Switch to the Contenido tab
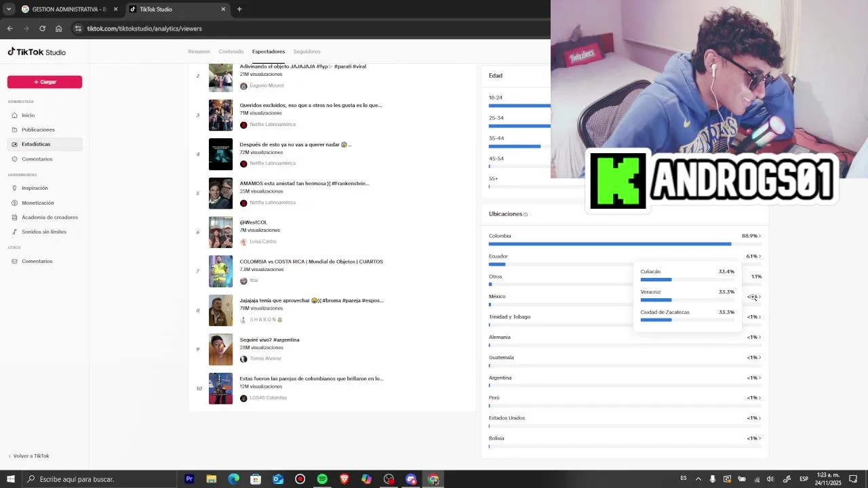This screenshot has width=868, height=488. [x=231, y=52]
